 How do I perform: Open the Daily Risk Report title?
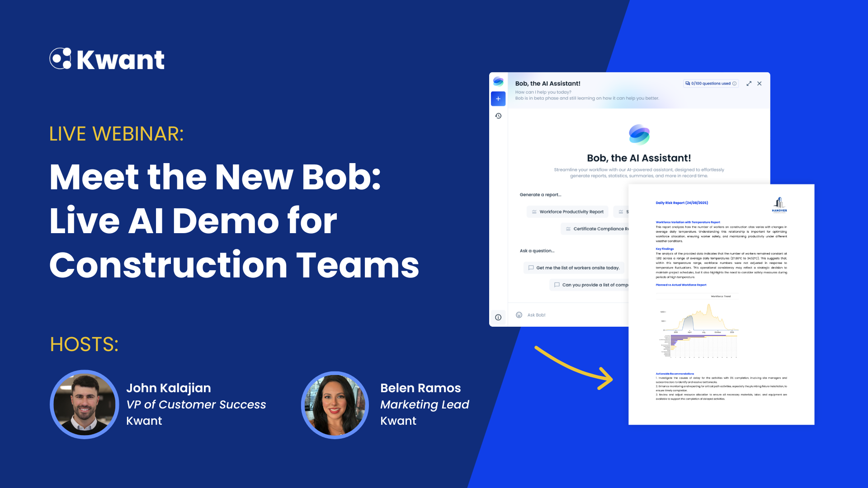click(682, 203)
